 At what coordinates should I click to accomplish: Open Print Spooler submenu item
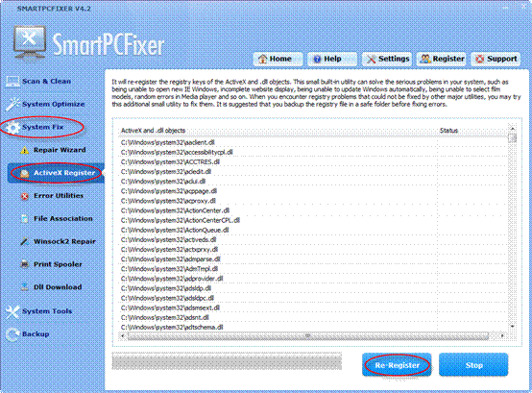pos(58,264)
